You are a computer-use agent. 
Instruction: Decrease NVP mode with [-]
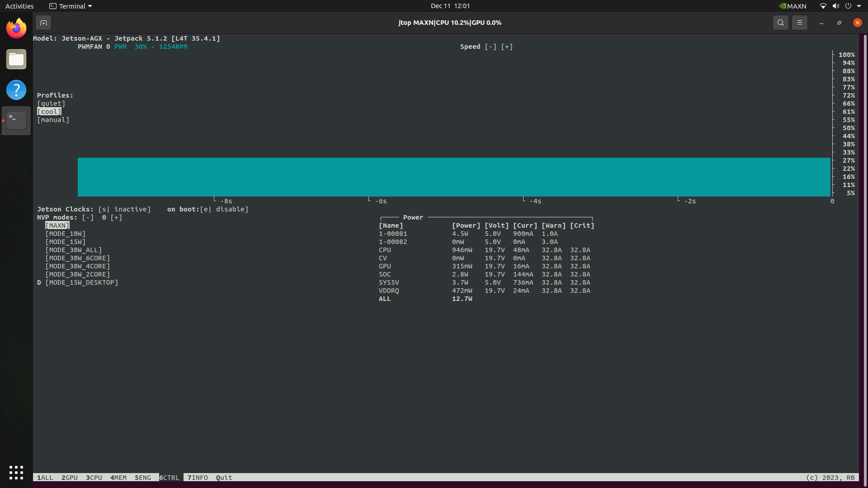click(x=88, y=217)
